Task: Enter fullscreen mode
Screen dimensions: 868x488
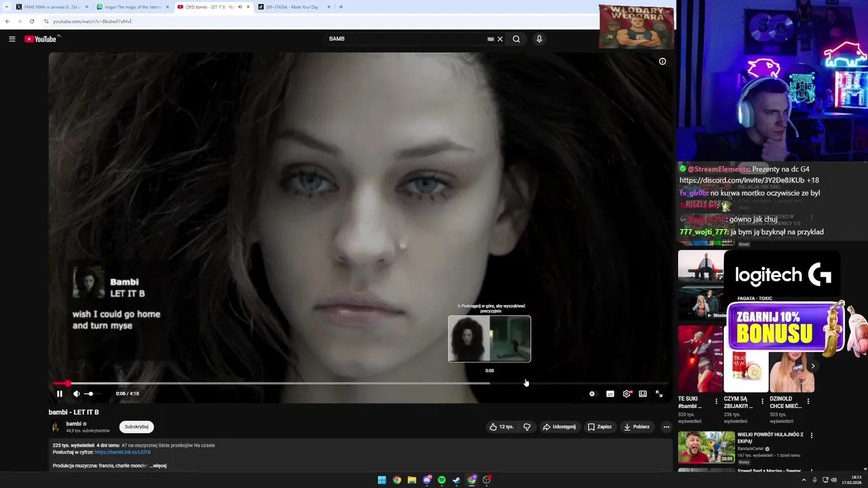Action: (x=659, y=394)
